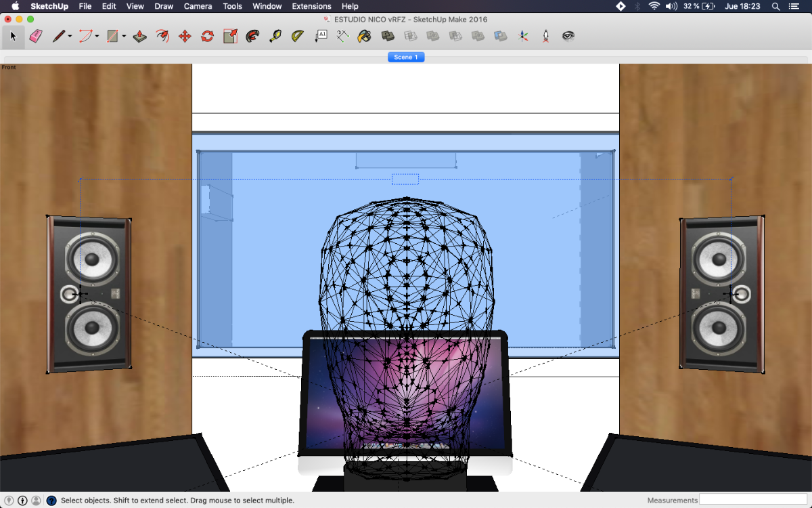812x508 pixels.
Task: Click the Measurements input box
Action: pos(752,500)
